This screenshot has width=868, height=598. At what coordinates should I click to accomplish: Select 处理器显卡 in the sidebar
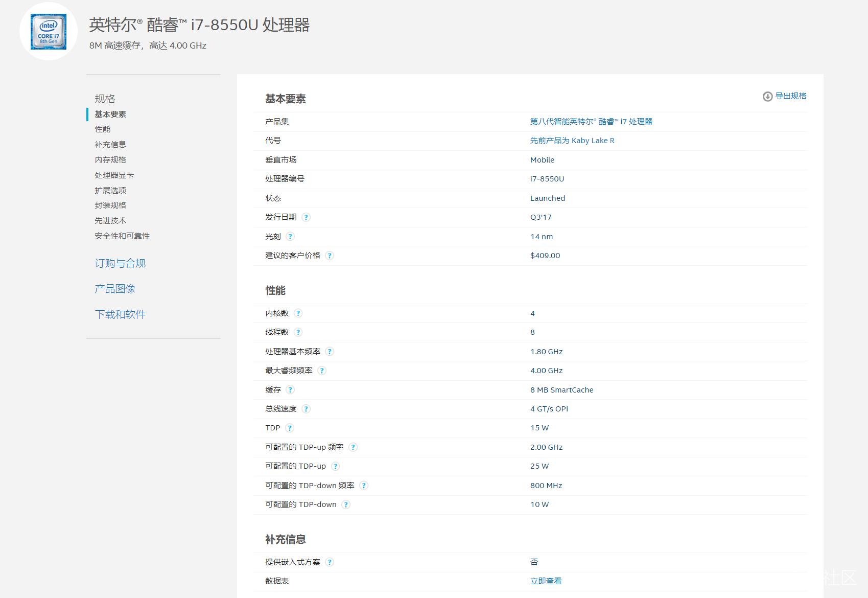pyautogui.click(x=114, y=175)
